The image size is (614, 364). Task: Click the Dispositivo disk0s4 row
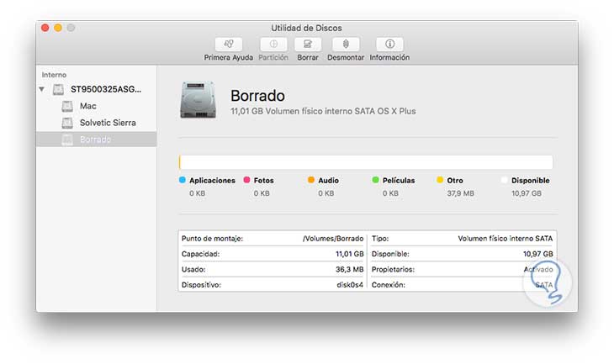point(273,285)
